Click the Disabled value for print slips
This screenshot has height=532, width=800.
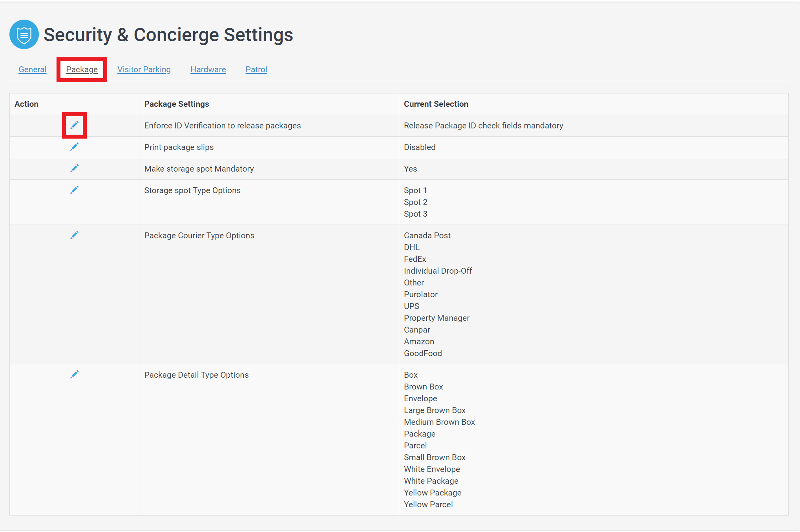click(x=420, y=147)
